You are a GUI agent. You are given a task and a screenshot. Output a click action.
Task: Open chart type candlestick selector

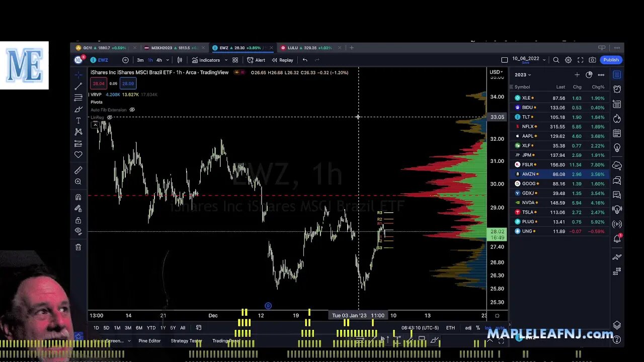pos(180,60)
